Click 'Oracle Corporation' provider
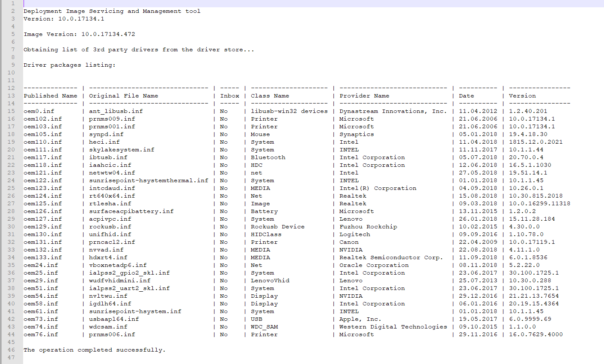Screen dimensions: 604x364 tap(374, 265)
